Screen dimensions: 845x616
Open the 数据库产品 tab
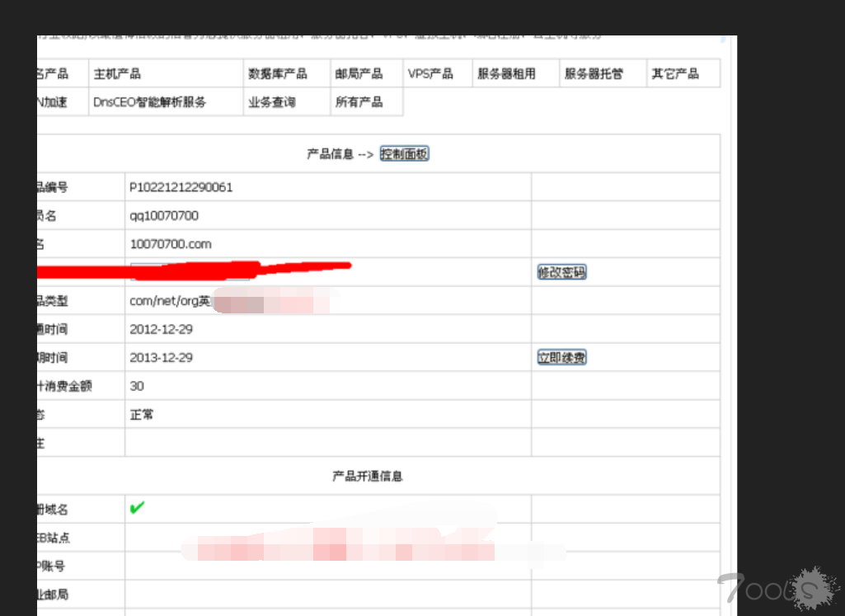pos(278,74)
